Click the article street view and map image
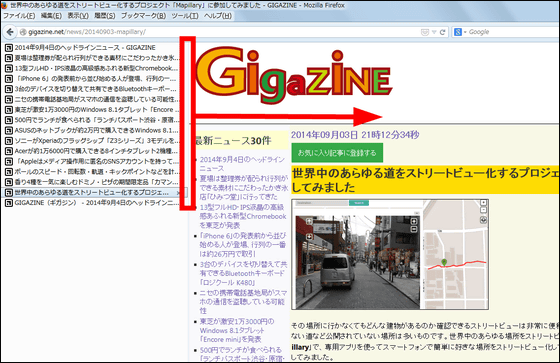Screen dimensions: 560x363 pos(390,254)
